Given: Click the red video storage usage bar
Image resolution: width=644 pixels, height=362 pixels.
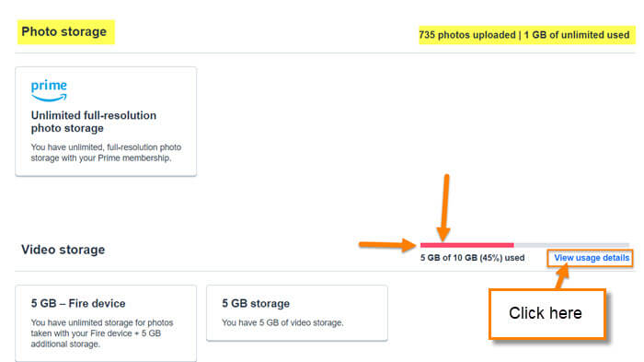Looking at the screenshot, I should (466, 245).
